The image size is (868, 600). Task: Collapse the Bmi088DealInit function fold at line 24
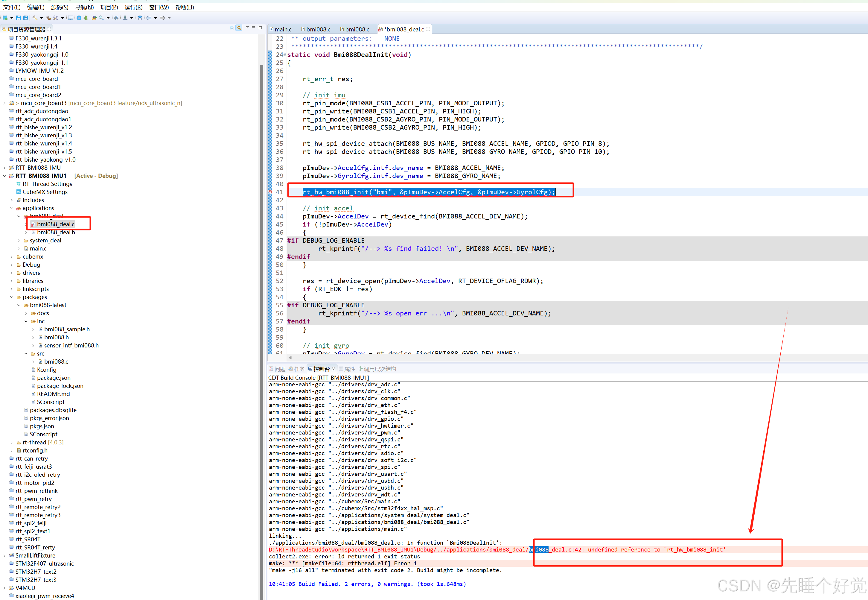click(285, 55)
